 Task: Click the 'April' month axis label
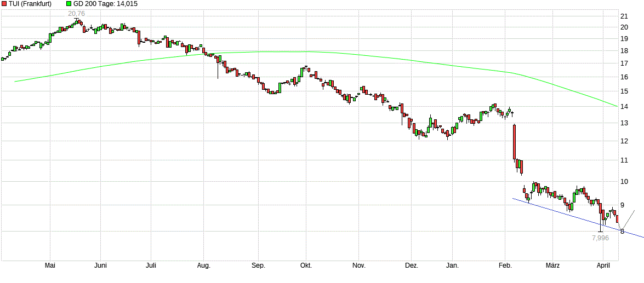pos(602,266)
